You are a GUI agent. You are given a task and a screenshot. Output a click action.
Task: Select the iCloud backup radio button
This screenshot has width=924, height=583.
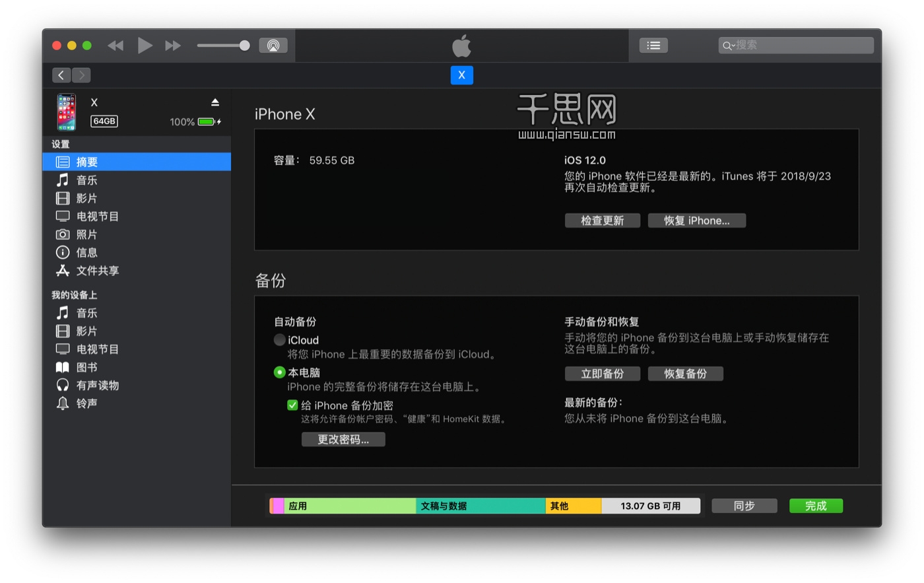pyautogui.click(x=280, y=340)
